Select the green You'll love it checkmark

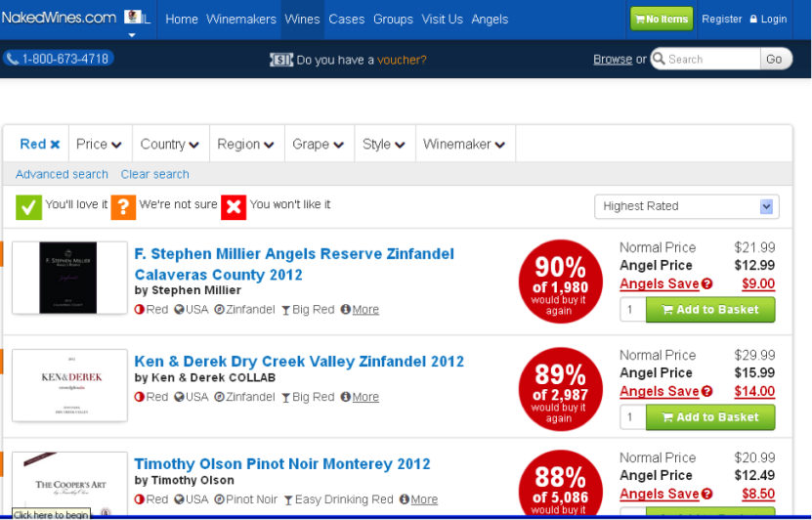[x=28, y=207]
